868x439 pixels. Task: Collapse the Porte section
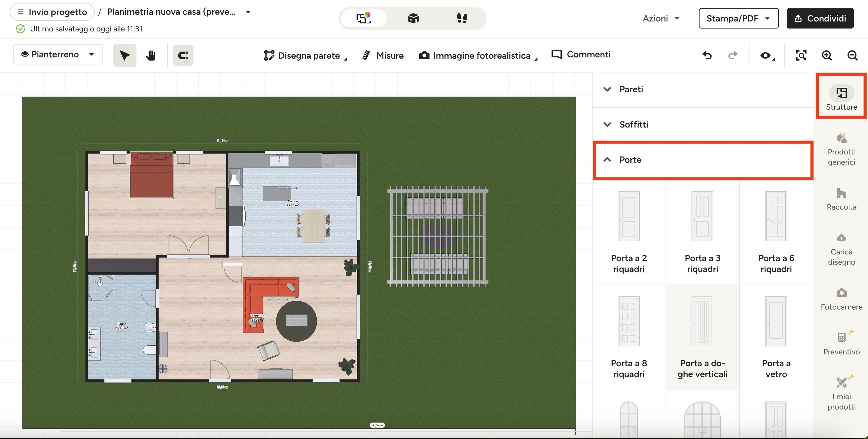point(703,160)
